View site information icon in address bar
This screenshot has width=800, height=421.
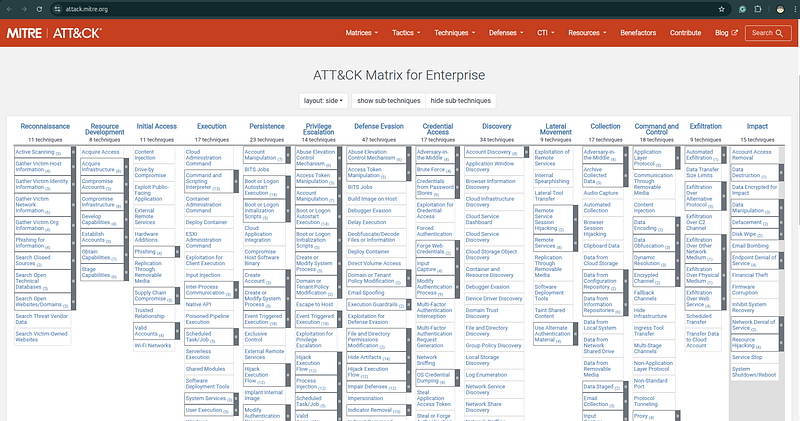[x=57, y=9]
